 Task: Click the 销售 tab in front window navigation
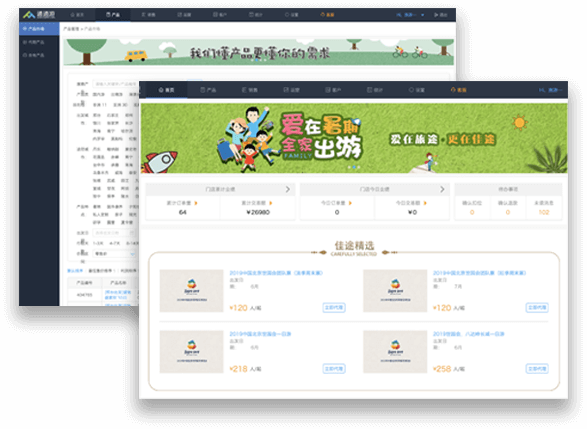pyautogui.click(x=250, y=90)
